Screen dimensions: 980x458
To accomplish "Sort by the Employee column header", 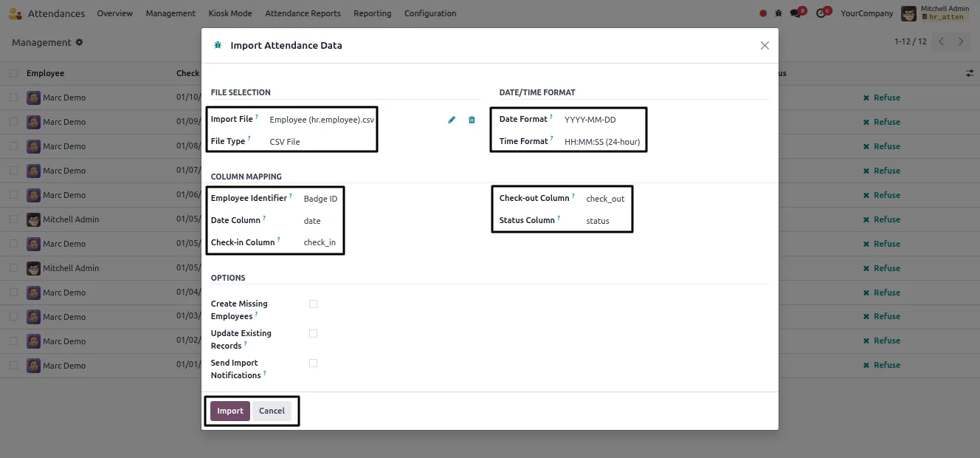I will (46, 73).
